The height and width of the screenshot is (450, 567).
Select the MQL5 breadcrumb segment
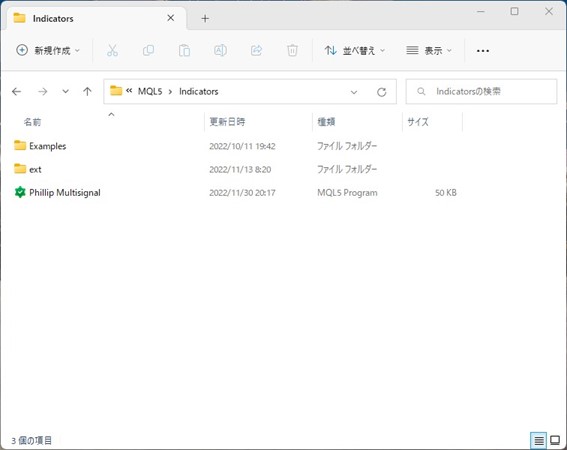tap(150, 92)
